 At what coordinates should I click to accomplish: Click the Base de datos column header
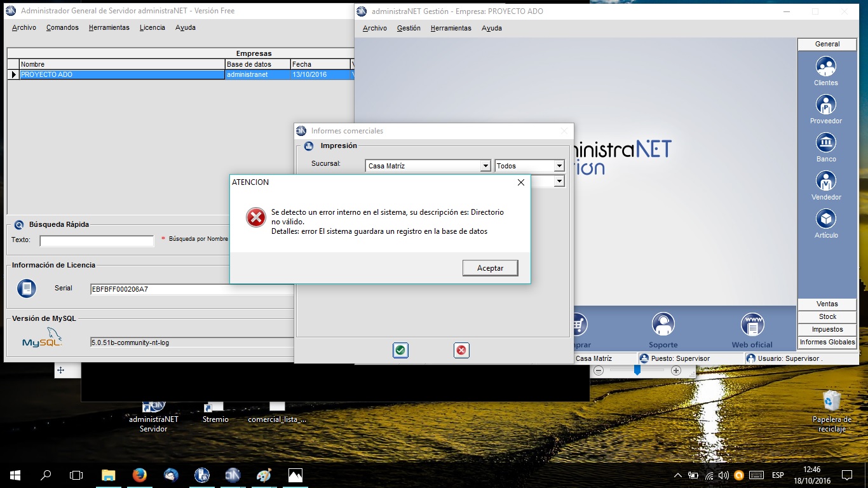click(x=258, y=64)
